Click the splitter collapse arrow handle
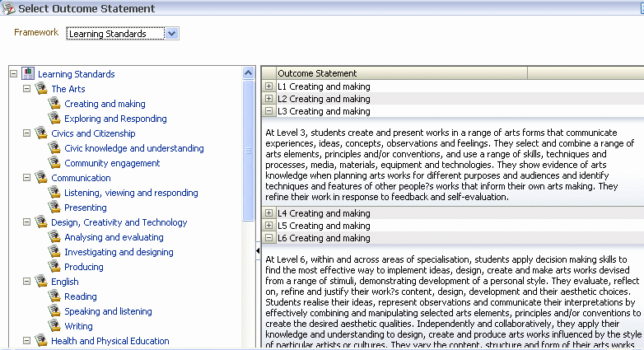 point(258,250)
